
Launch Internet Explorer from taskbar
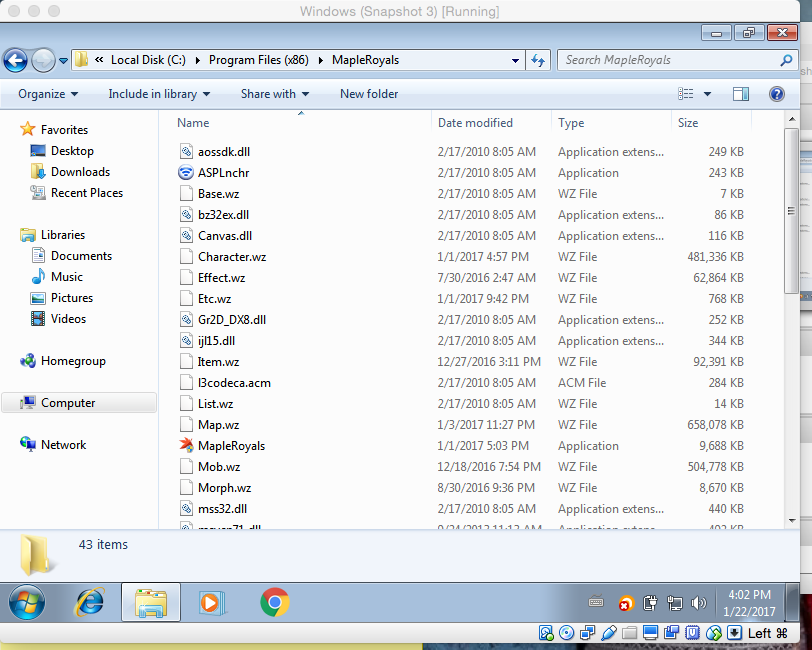point(90,602)
